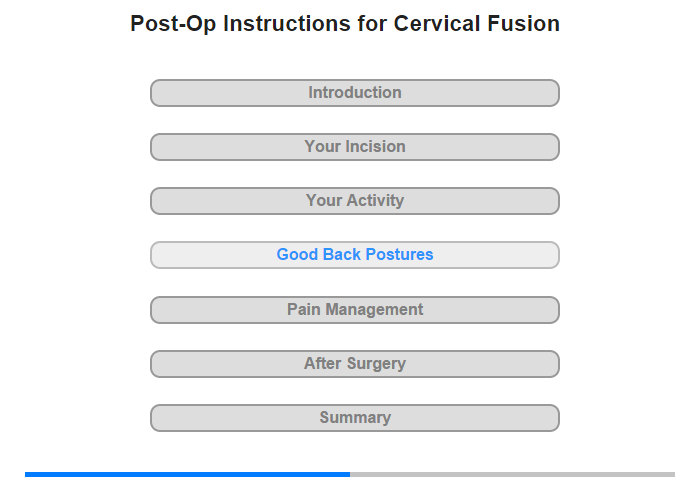Choose Introduction from the menu list

355,93
